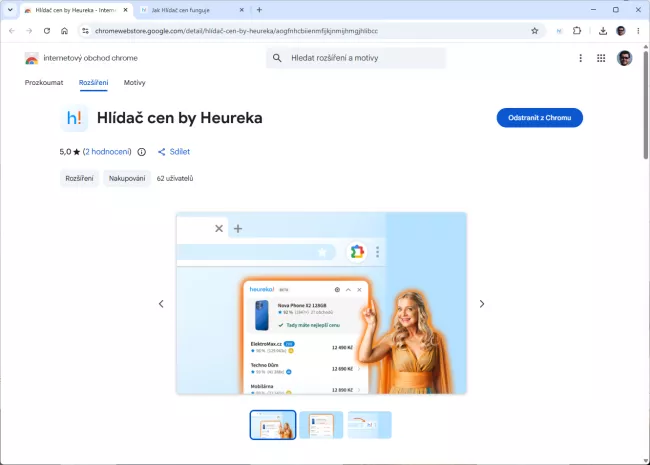Open the store's three-dot options menu

tap(580, 58)
